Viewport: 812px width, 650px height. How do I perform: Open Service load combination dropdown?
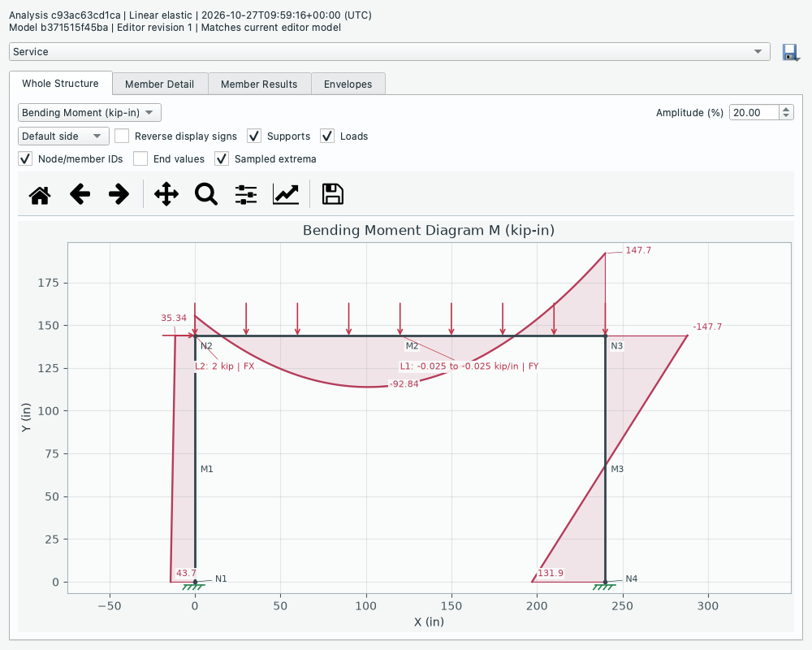pos(390,51)
